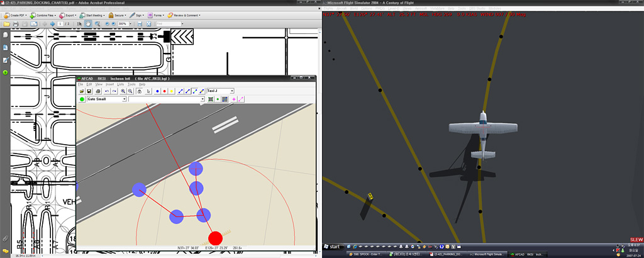Select the first taxi link tool in AFCAD

180,91
